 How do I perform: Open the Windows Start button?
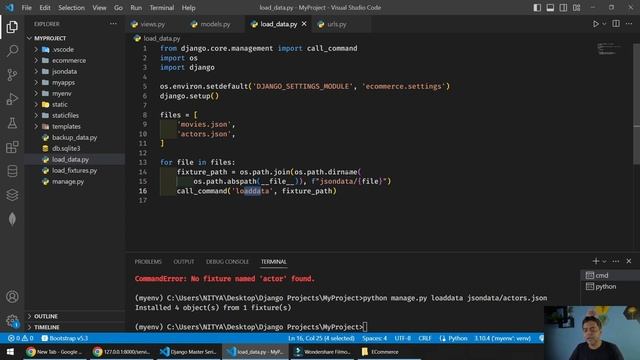point(10,352)
